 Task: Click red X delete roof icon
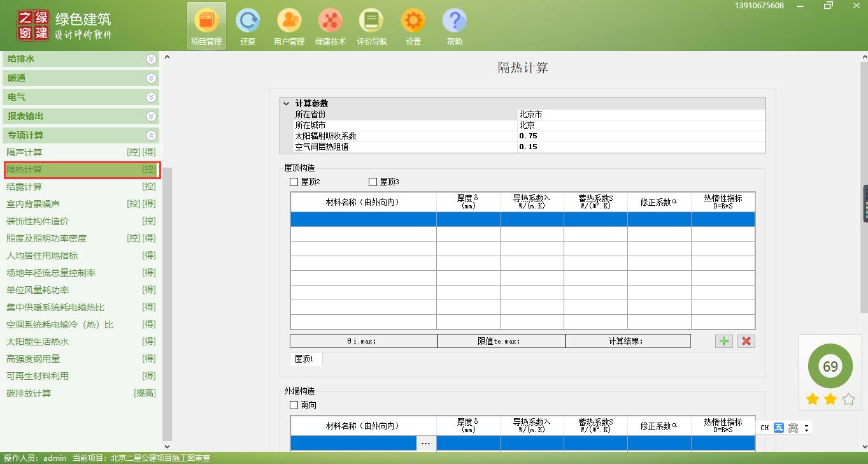(x=746, y=341)
